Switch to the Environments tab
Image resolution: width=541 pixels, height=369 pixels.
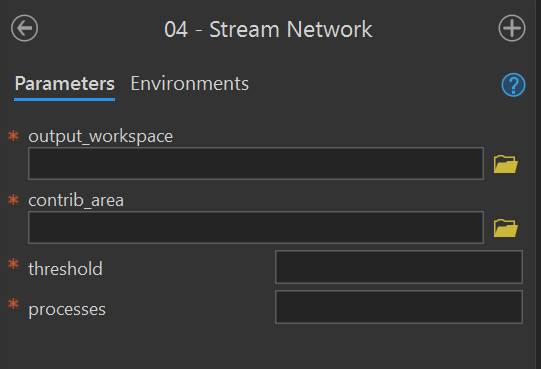click(189, 84)
